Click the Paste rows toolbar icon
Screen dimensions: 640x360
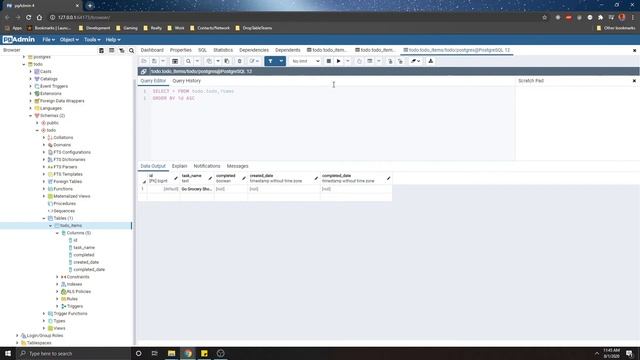coord(227,61)
